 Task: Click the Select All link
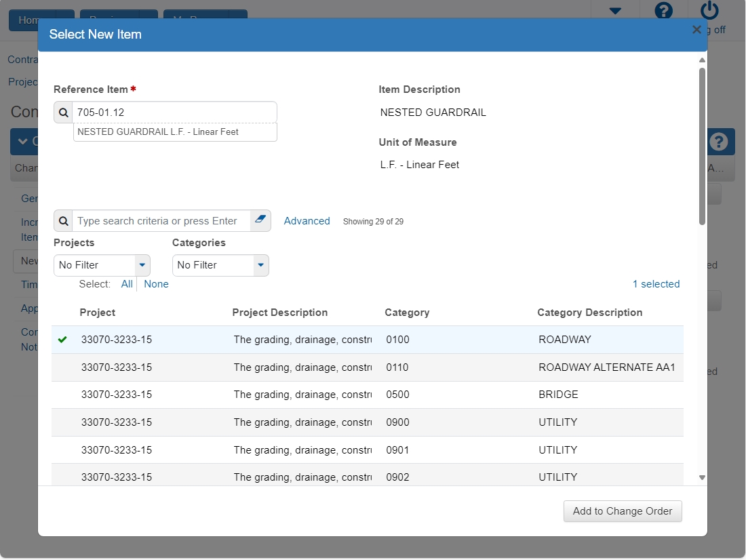pos(127,284)
